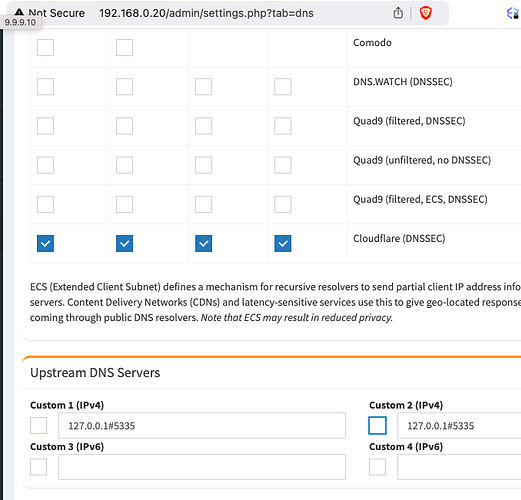Check second Quad9 (filtered, ECS, DNSSEC) checkbox
This screenshot has width=521, height=500.
pyautogui.click(x=124, y=204)
